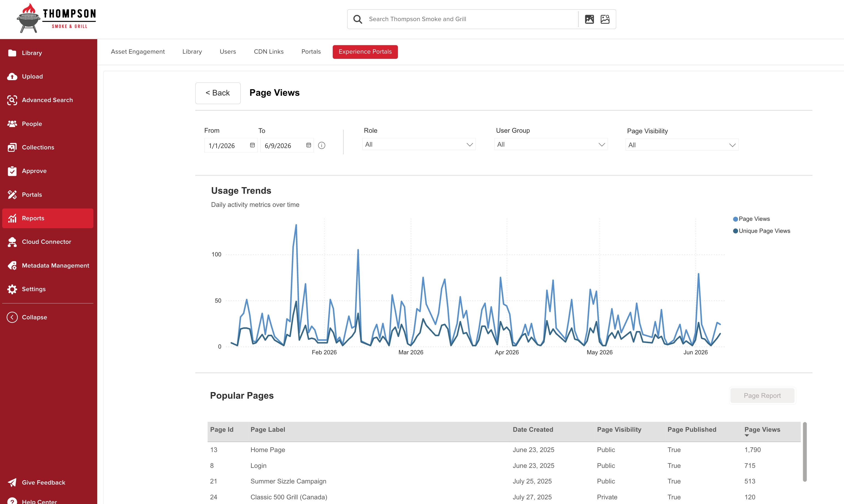Open Advanced Search icon in sidebar

click(12, 100)
